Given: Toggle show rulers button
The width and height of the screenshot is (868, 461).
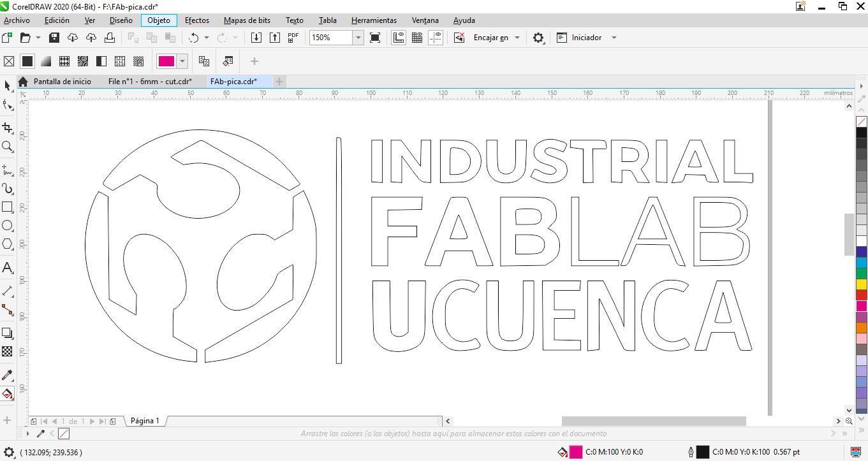Looking at the screenshot, I should (x=399, y=38).
